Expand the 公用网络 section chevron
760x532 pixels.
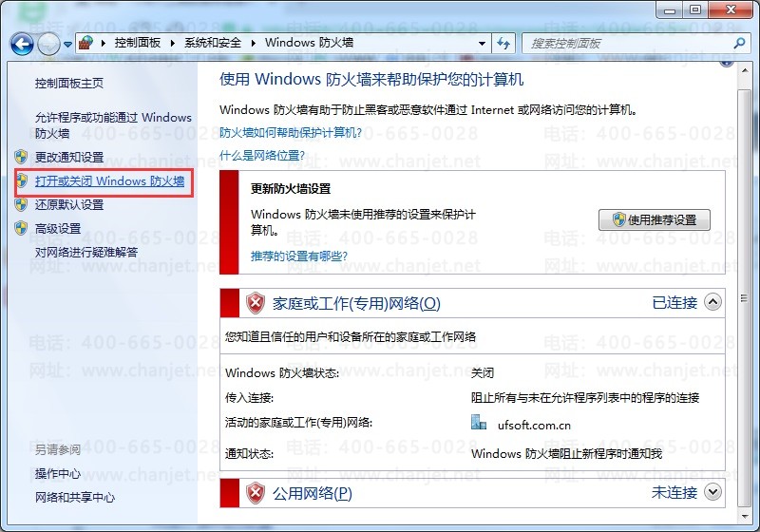coord(712,492)
